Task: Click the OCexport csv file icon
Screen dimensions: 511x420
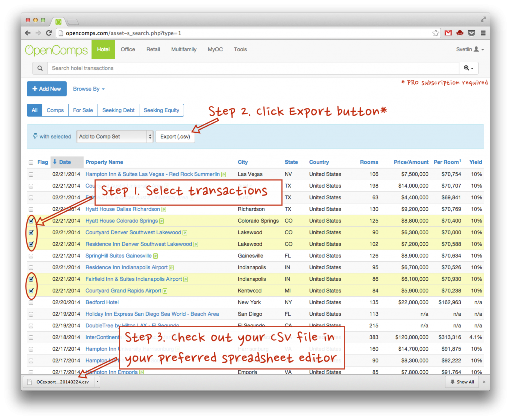Action: (30, 382)
